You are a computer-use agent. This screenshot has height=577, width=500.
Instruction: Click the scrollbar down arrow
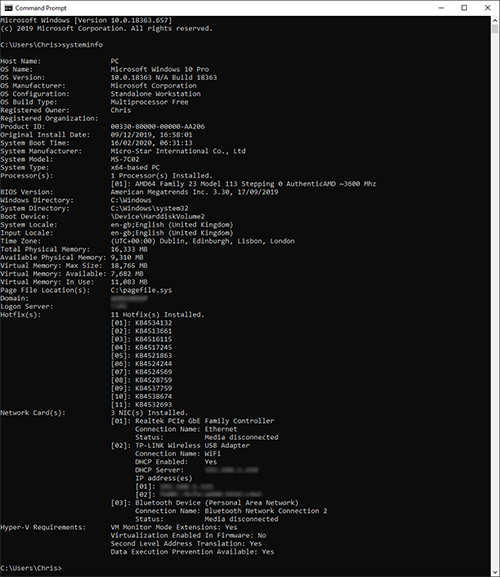coord(495,572)
